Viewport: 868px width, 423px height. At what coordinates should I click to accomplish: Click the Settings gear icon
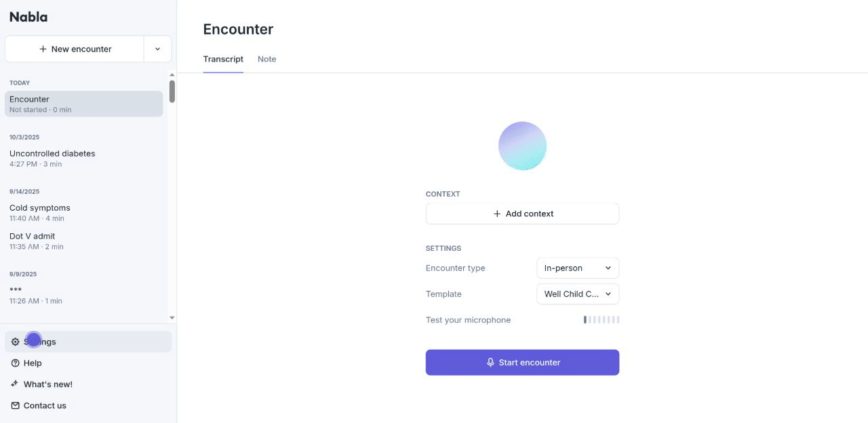[x=16, y=342]
